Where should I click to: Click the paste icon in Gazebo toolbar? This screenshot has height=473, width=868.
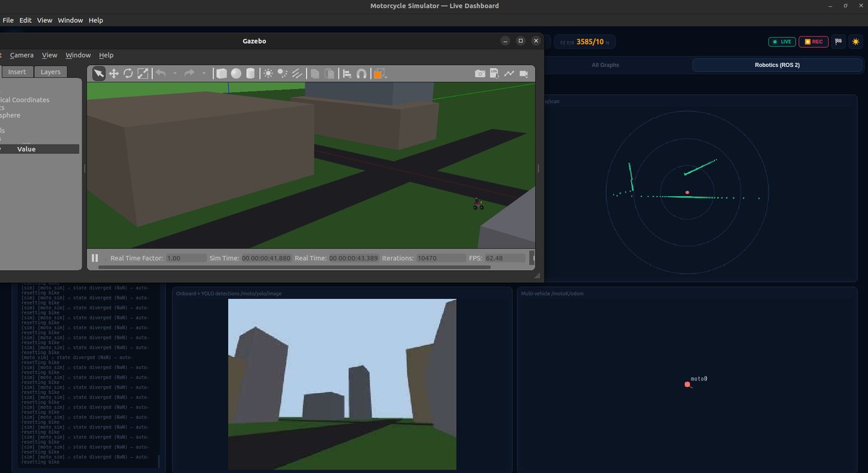point(330,74)
